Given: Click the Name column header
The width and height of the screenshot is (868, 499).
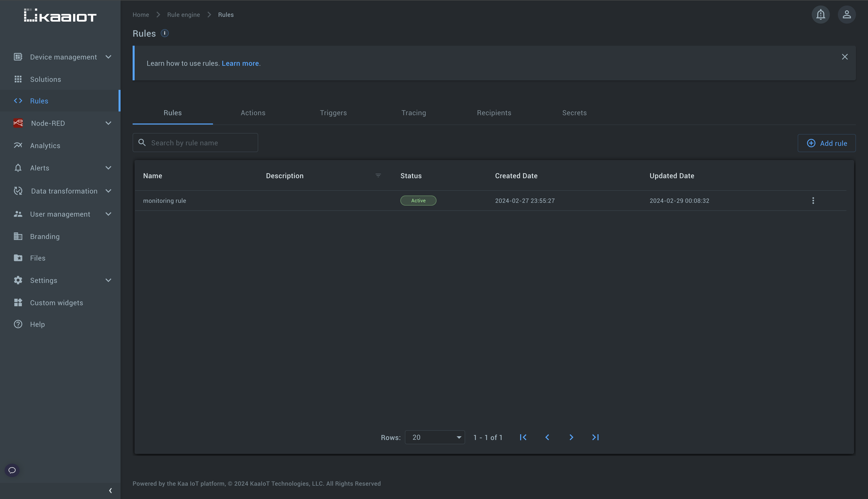Looking at the screenshot, I should pos(152,175).
